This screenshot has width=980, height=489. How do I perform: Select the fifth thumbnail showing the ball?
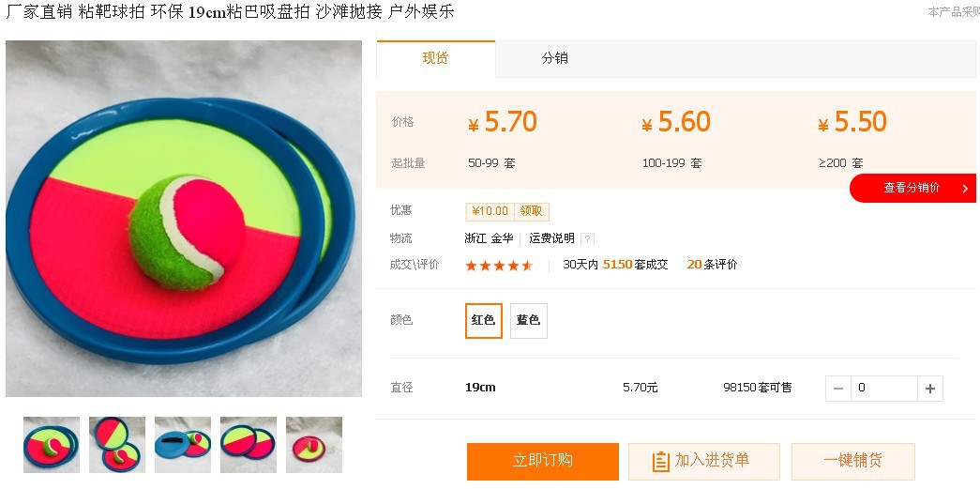(x=314, y=444)
